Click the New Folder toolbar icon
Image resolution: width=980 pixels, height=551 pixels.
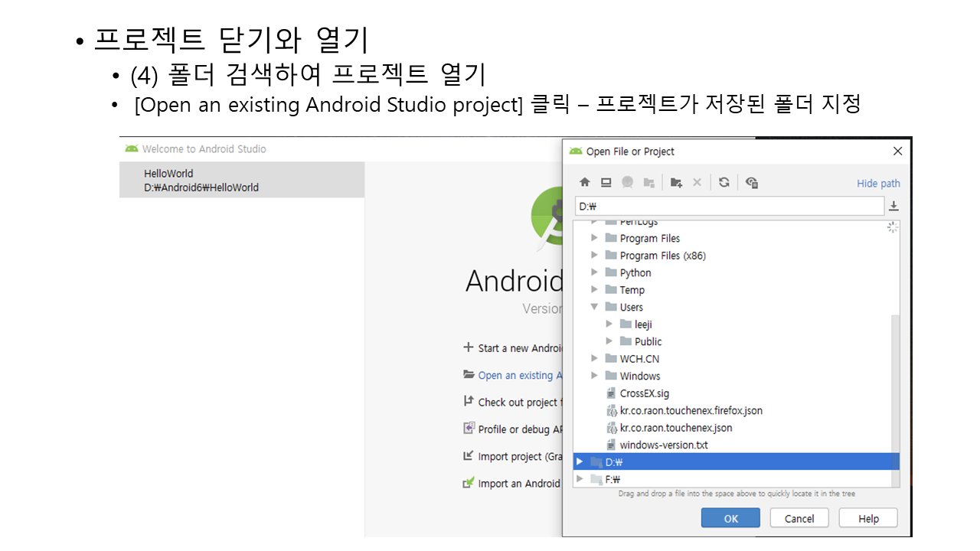click(x=676, y=183)
